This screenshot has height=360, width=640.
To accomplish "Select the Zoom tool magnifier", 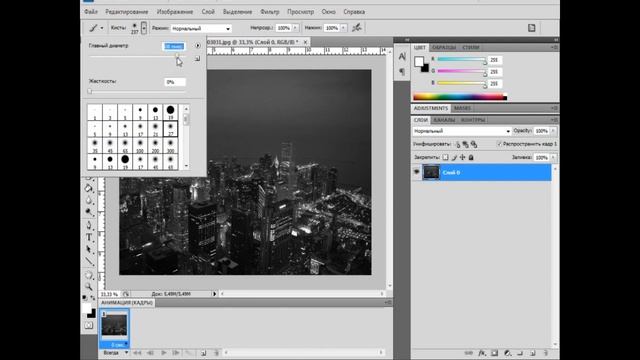I will pyautogui.click(x=89, y=287).
